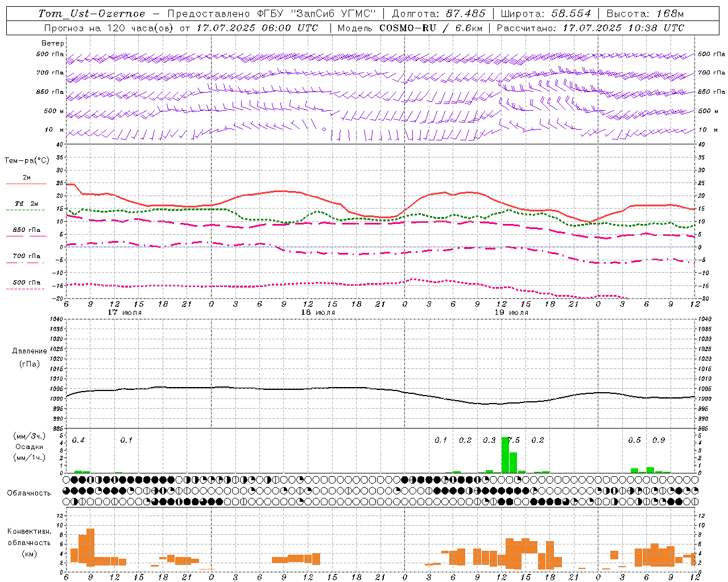The height and width of the screenshot is (582, 728).
Task: Click the precipitation amount "7.5"
Action: [514, 440]
